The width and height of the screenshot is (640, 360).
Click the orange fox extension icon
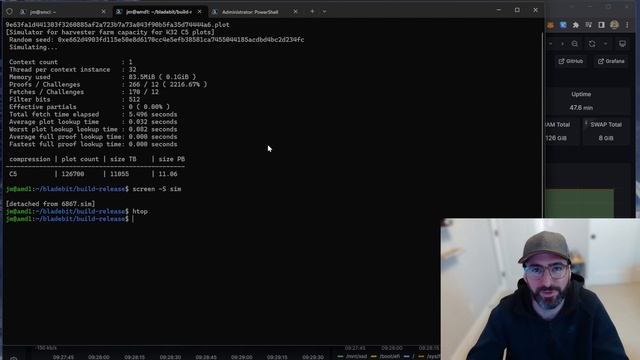[x=551, y=25]
